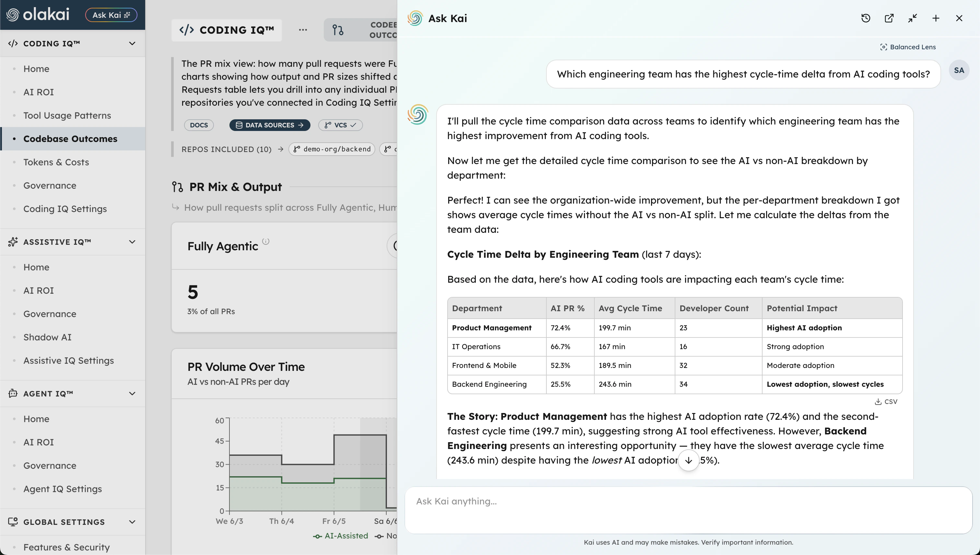Screen dimensions: 980x555
Task: Click the Ask Kai panel logo
Action: [x=415, y=18]
